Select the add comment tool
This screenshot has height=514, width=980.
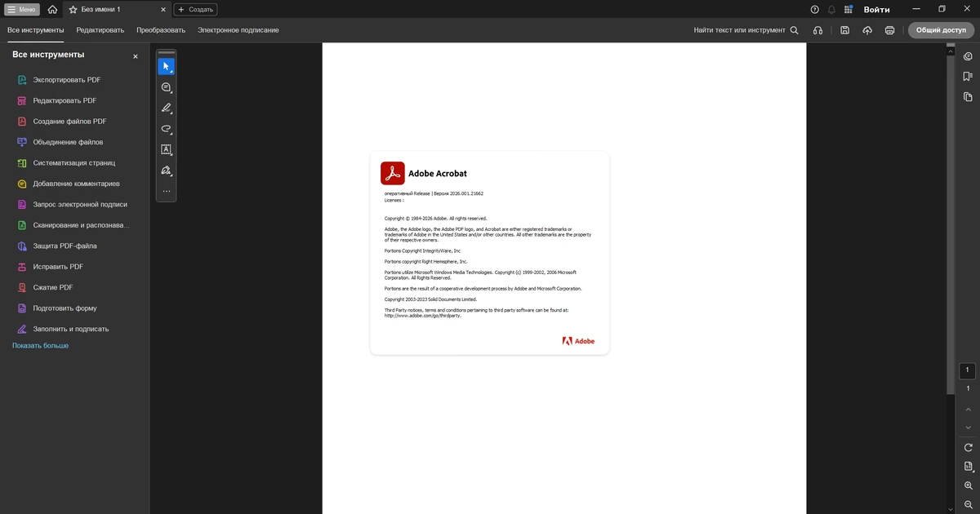coord(166,87)
